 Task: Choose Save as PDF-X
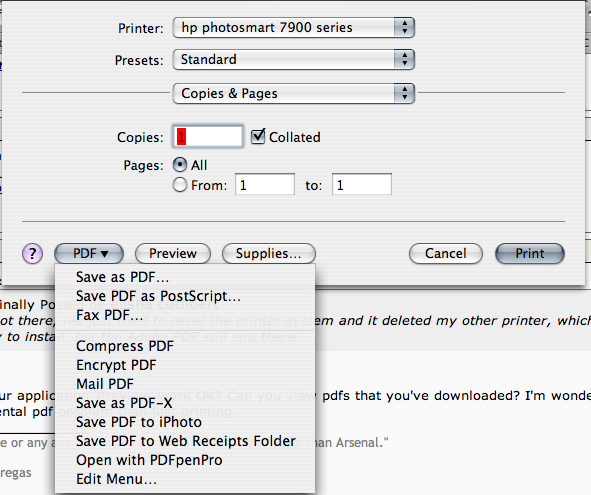(x=185, y=403)
